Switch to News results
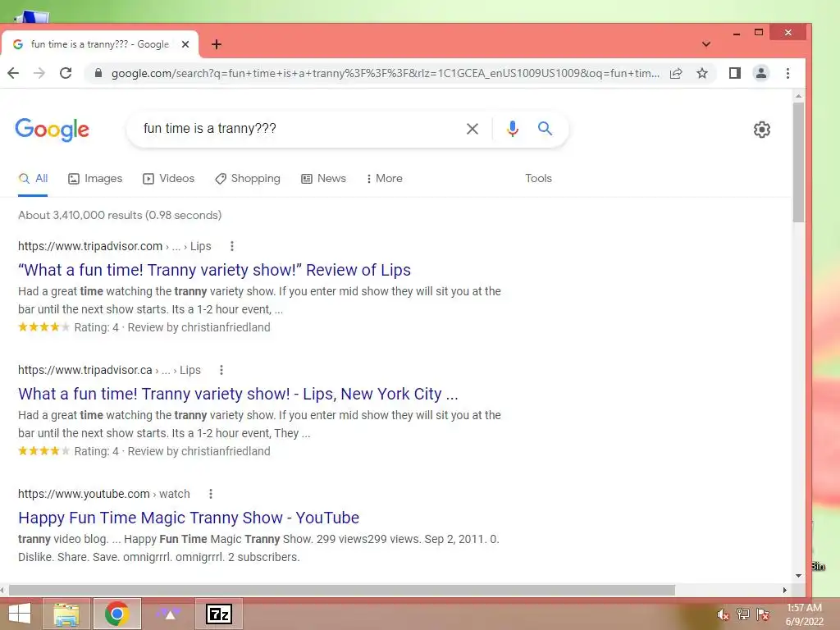 [x=323, y=178]
